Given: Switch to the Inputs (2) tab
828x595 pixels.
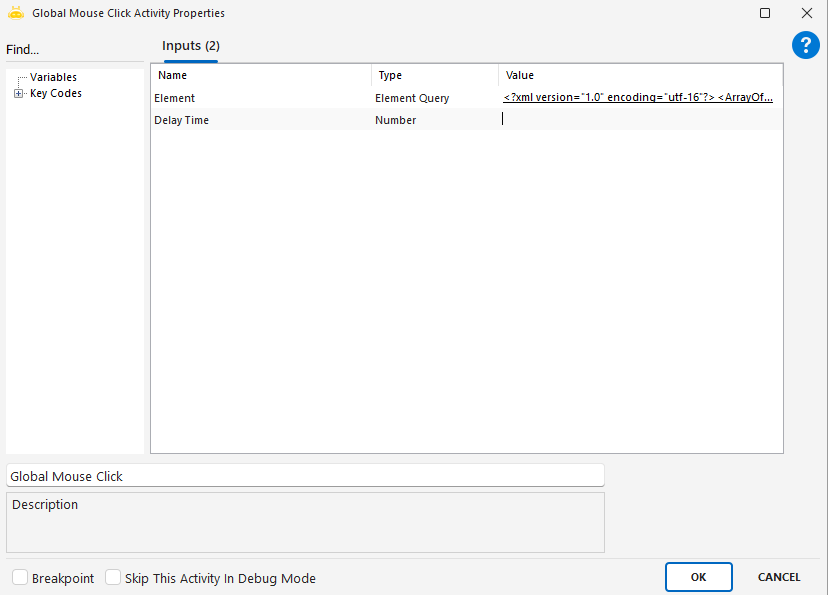Looking at the screenshot, I should click(190, 46).
